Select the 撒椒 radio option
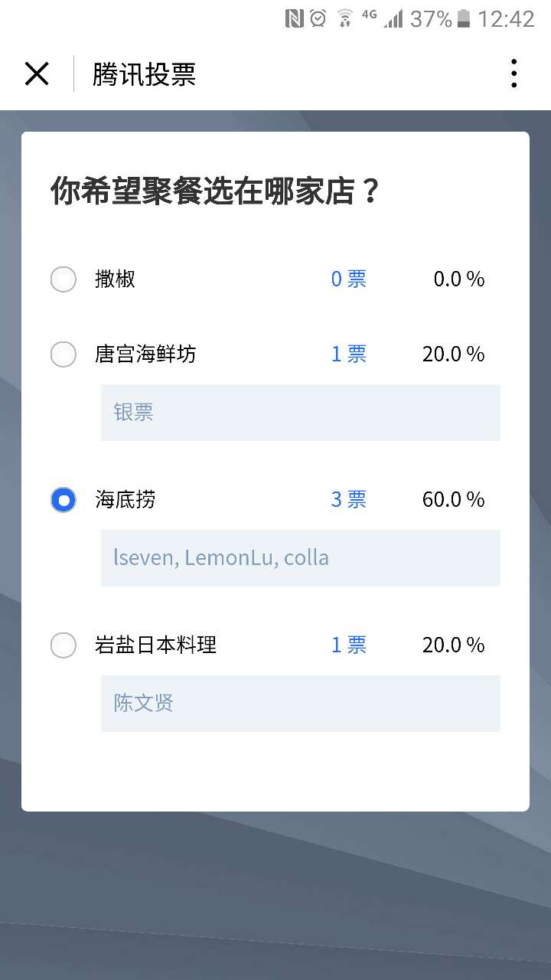551x980 pixels. (x=64, y=279)
